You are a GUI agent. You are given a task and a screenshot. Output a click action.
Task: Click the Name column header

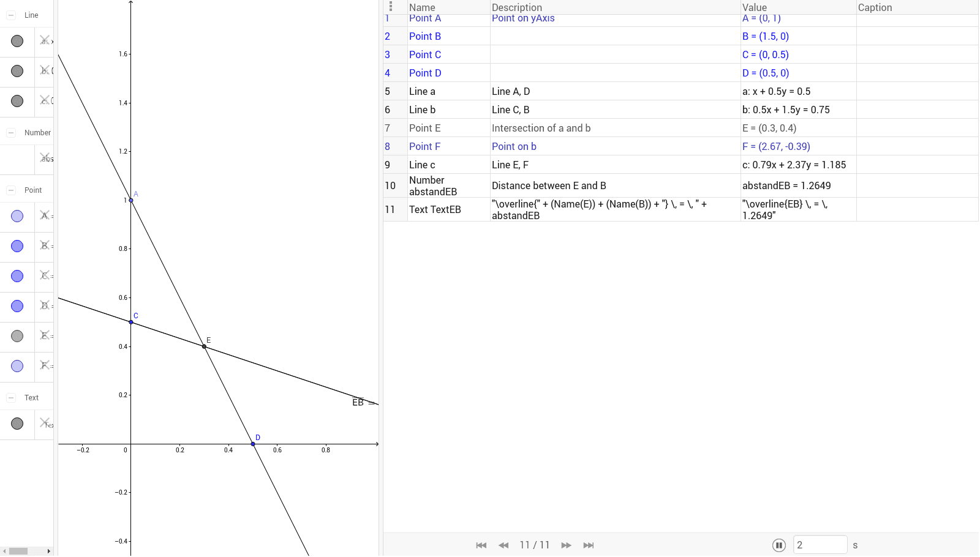coord(422,7)
